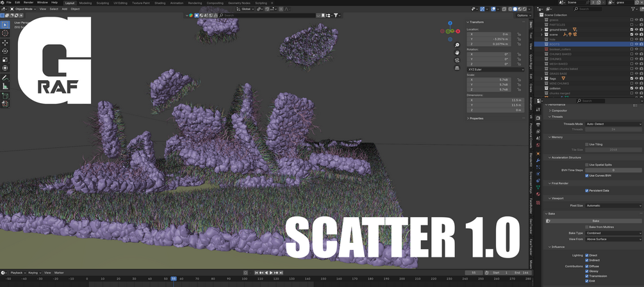Toggle camera view icon in viewport
This screenshot has height=287, width=644.
tap(457, 60)
